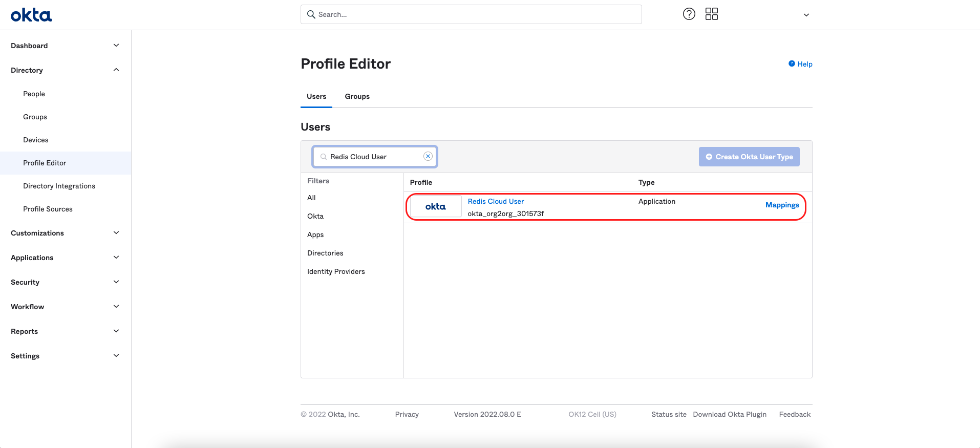Open the Redis Cloud User profile link
This screenshot has height=448, width=980.
tap(496, 202)
